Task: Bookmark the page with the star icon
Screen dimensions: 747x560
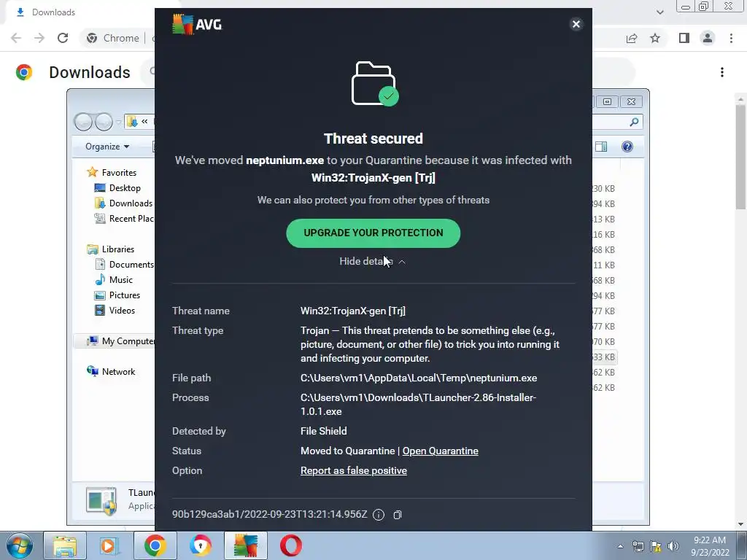Action: 655,38
